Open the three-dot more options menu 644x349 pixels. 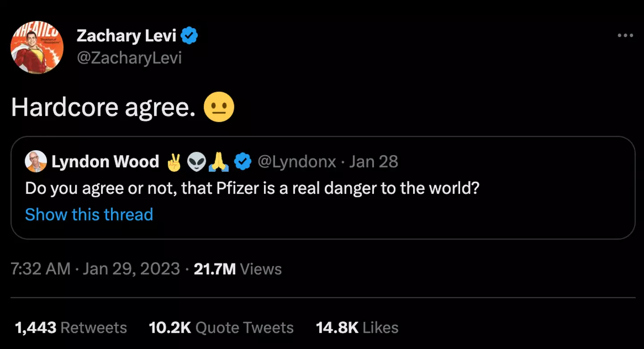click(x=625, y=36)
